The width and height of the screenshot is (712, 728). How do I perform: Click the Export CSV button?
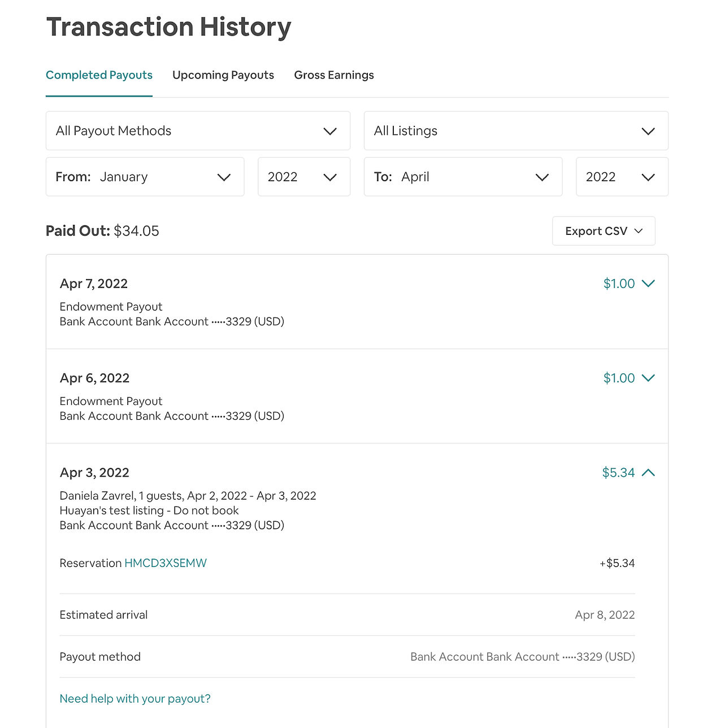click(604, 231)
